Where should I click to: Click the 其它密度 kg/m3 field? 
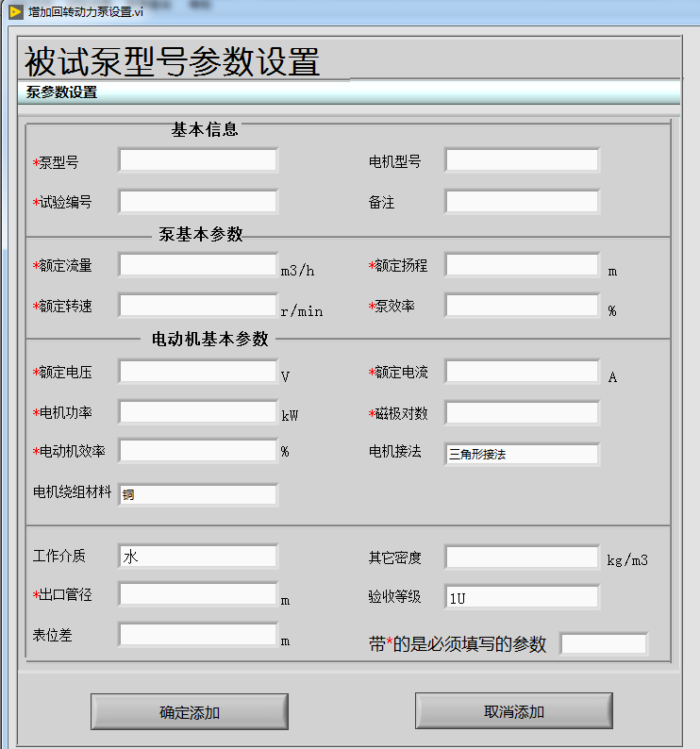coord(522,558)
